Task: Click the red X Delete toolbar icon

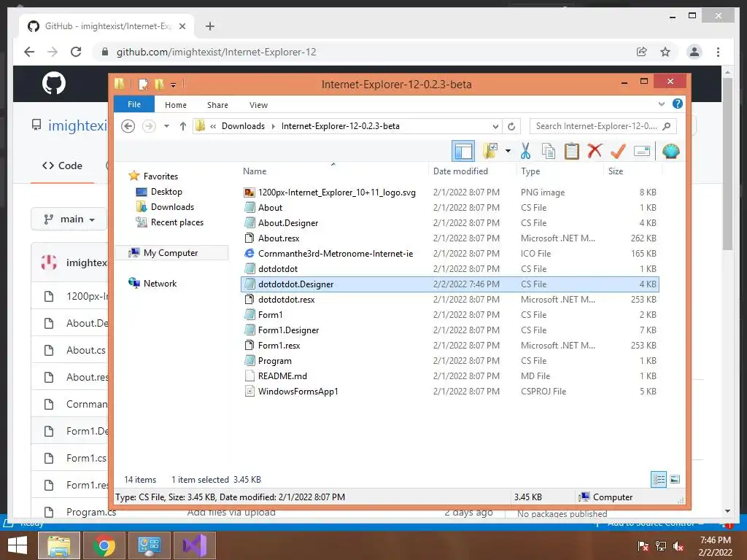Action: click(595, 150)
